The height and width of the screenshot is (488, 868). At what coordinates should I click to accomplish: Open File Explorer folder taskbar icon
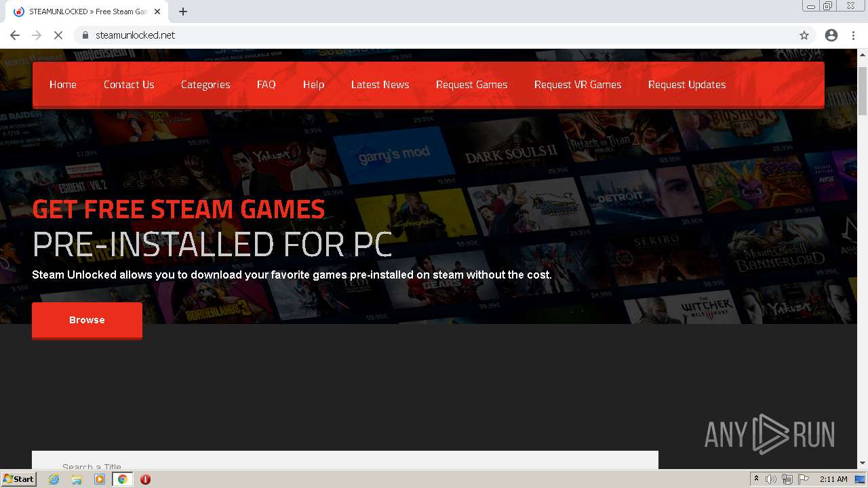pos(77,479)
